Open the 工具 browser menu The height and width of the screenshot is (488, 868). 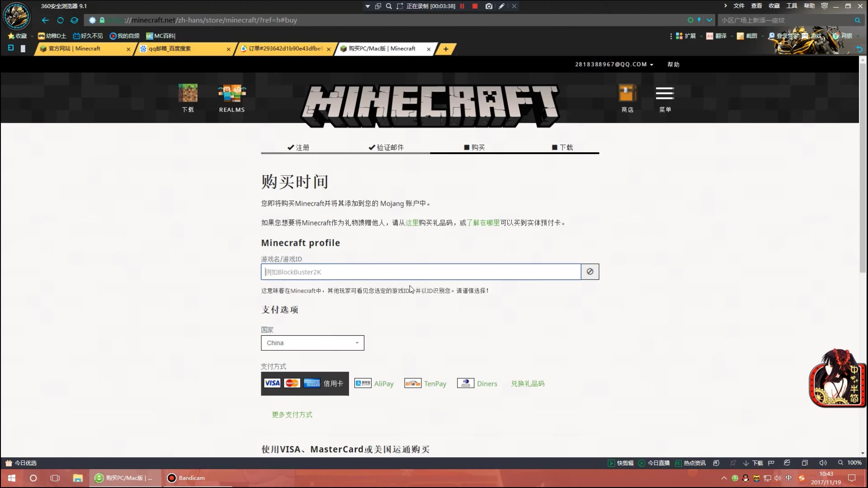click(792, 6)
